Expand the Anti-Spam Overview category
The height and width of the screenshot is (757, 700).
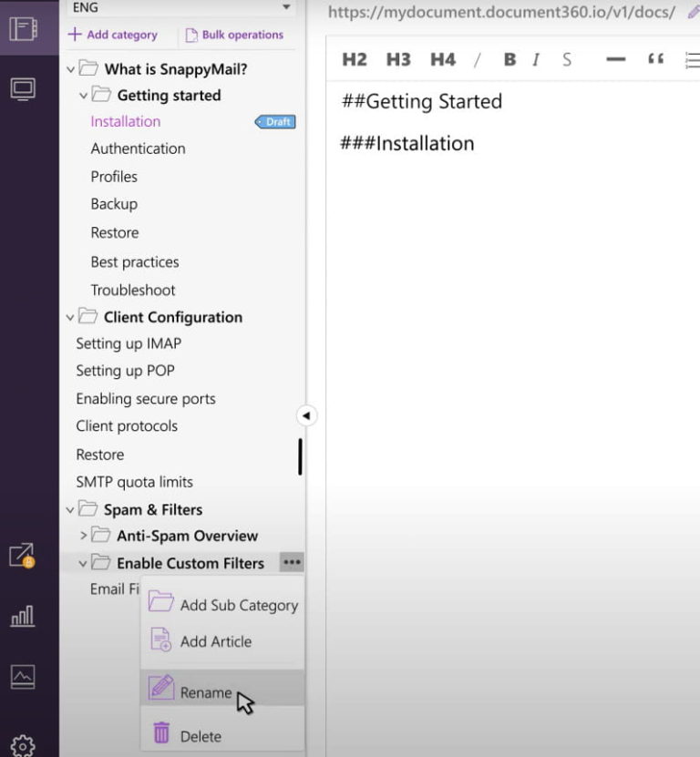point(84,536)
